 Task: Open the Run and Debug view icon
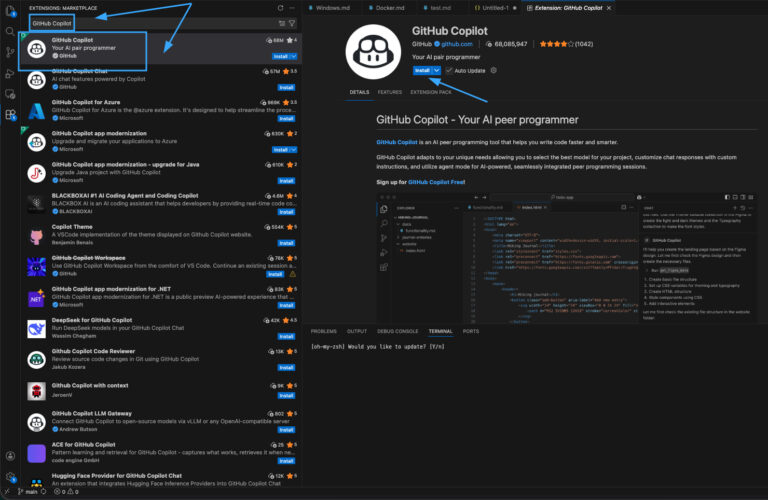10,73
